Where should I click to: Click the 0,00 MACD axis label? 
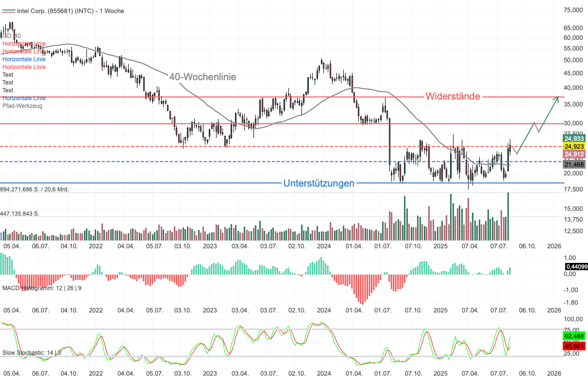pos(569,274)
